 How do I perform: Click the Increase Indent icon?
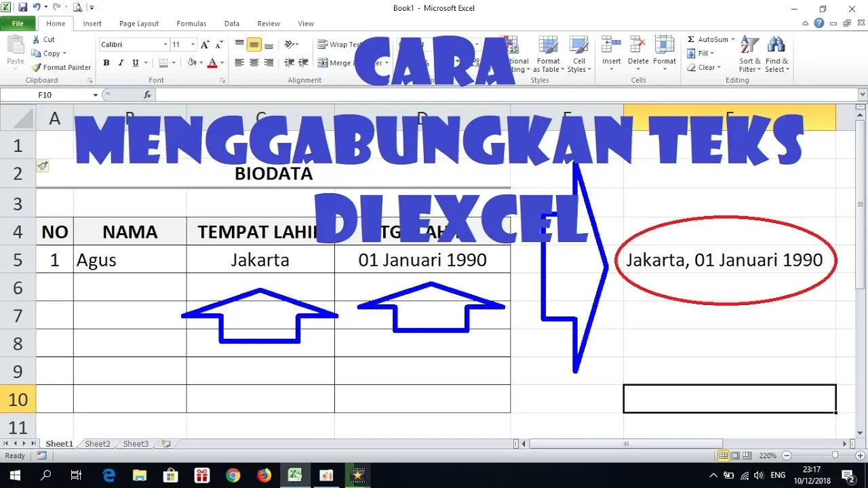(304, 63)
